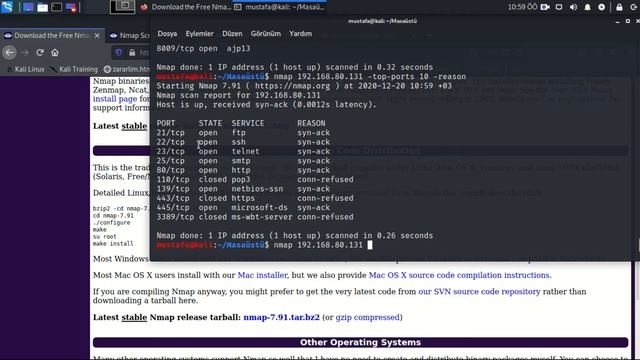Image resolution: width=640 pixels, height=360 pixels.
Task: Open the Kali applications menu
Action: (7, 7)
